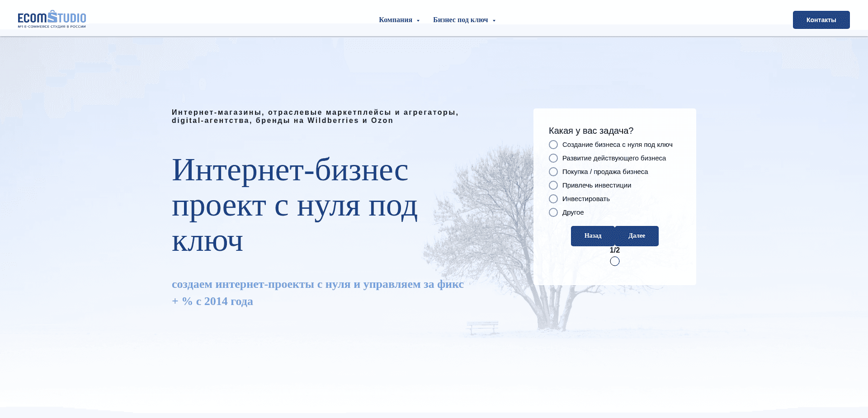
Task: Expand the Компания dropdown arrow
Action: tap(418, 21)
